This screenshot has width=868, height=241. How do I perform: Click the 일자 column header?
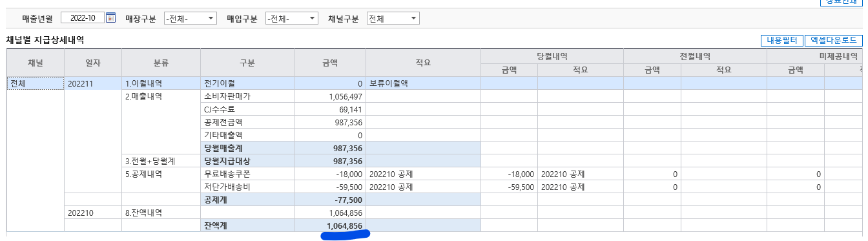tap(93, 63)
